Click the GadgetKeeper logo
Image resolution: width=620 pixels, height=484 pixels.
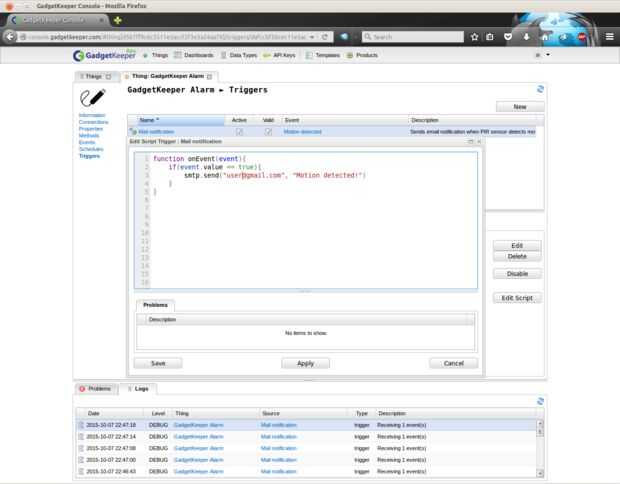[x=104, y=55]
